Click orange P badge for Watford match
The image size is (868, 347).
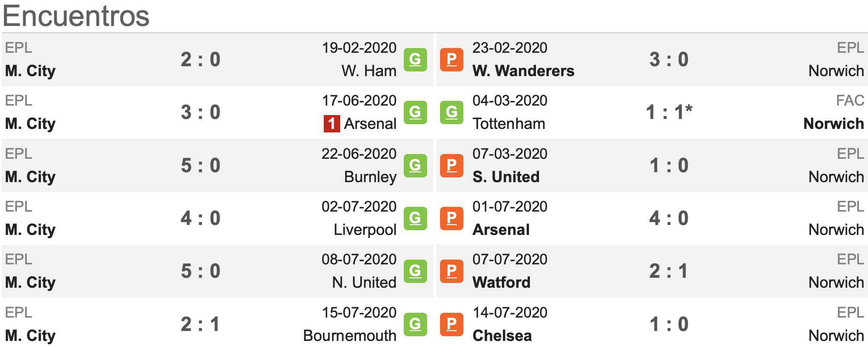pos(451,271)
